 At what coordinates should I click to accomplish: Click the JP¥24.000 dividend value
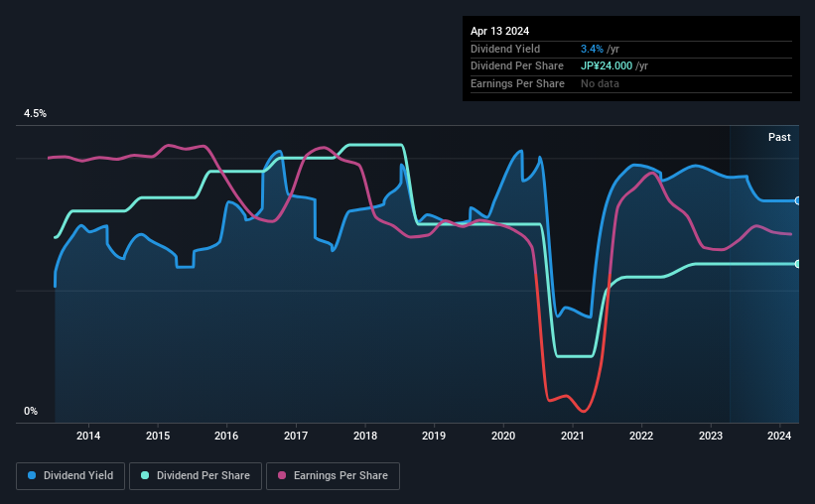607,66
